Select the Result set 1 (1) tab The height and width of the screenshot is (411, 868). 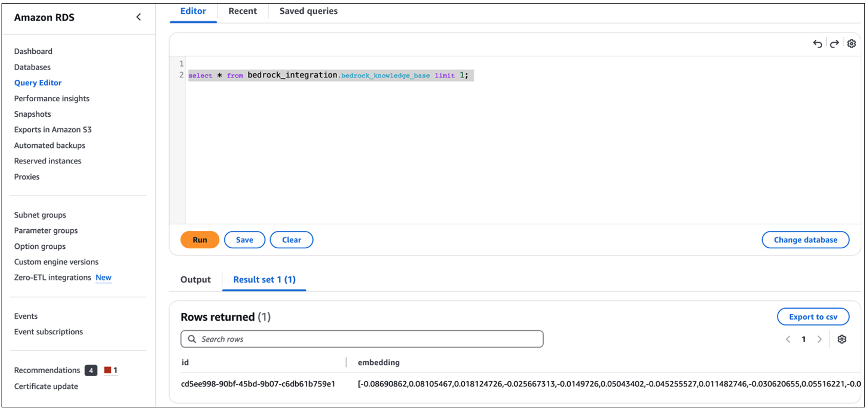[264, 279]
